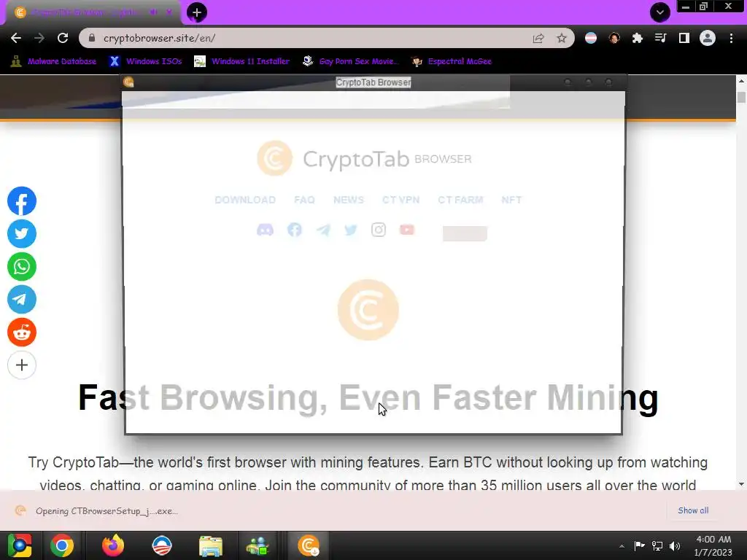Click NFT in CryptoTab installer window

[x=511, y=200]
